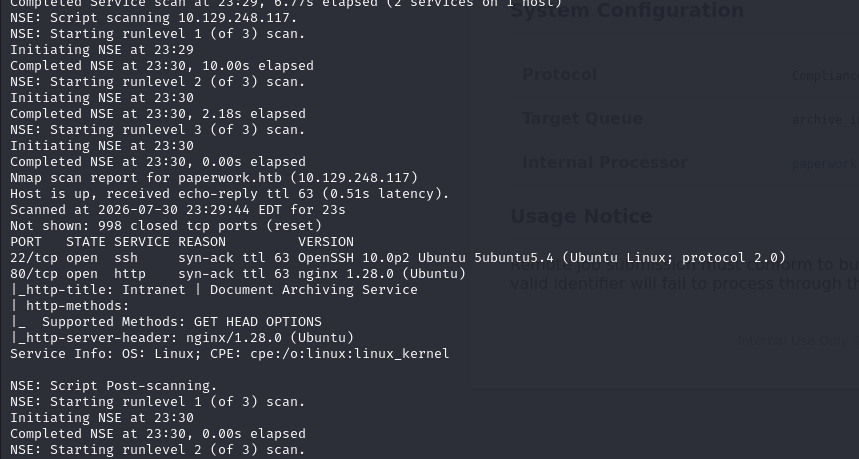The height and width of the screenshot is (459, 859).
Task: Click the 'NSE: Script scanning 10.129.248.117.' line
Action: pos(153,18)
